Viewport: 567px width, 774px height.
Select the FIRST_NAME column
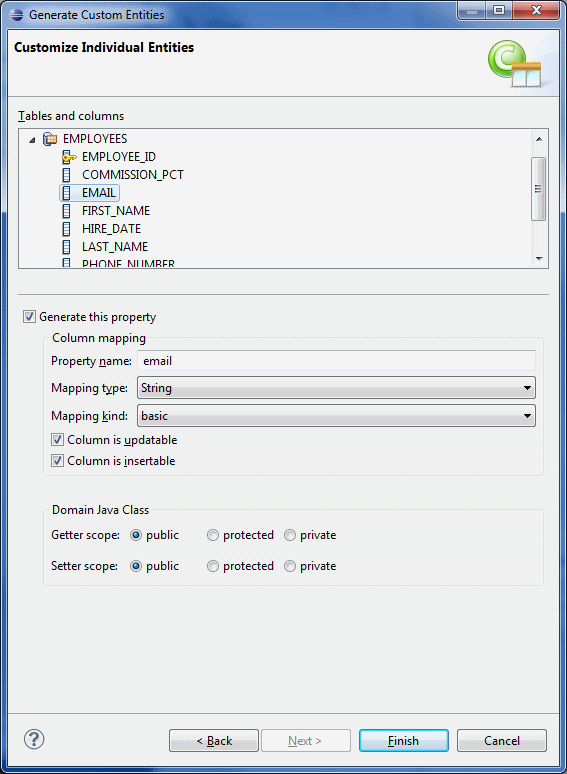click(x=115, y=211)
